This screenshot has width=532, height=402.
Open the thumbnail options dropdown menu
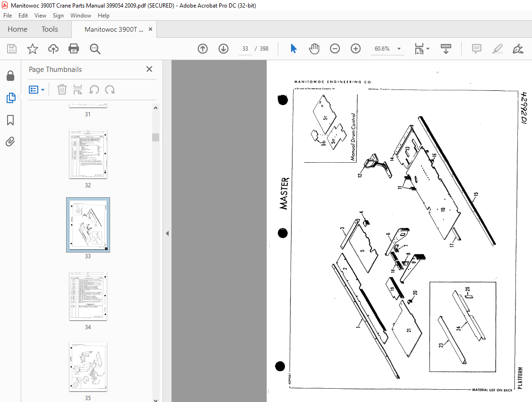coord(37,90)
